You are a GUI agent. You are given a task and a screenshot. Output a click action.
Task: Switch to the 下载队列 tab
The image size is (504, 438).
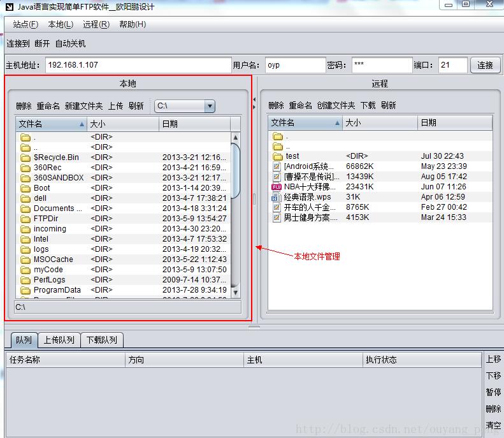pos(101,340)
